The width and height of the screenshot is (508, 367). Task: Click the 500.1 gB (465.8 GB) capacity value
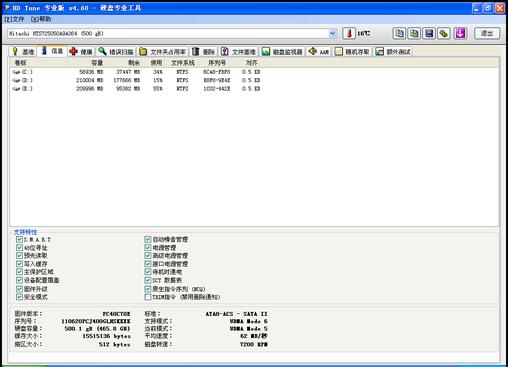point(97,329)
